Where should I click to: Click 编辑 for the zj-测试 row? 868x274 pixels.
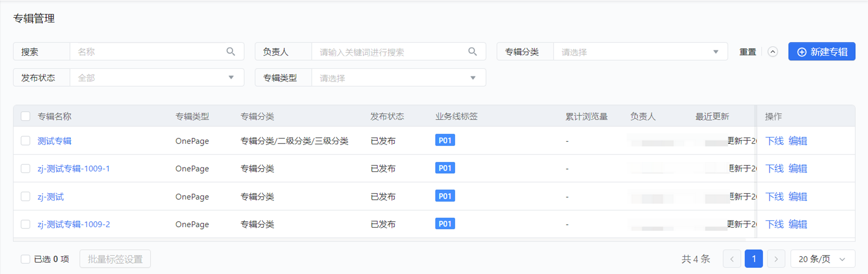798,196
